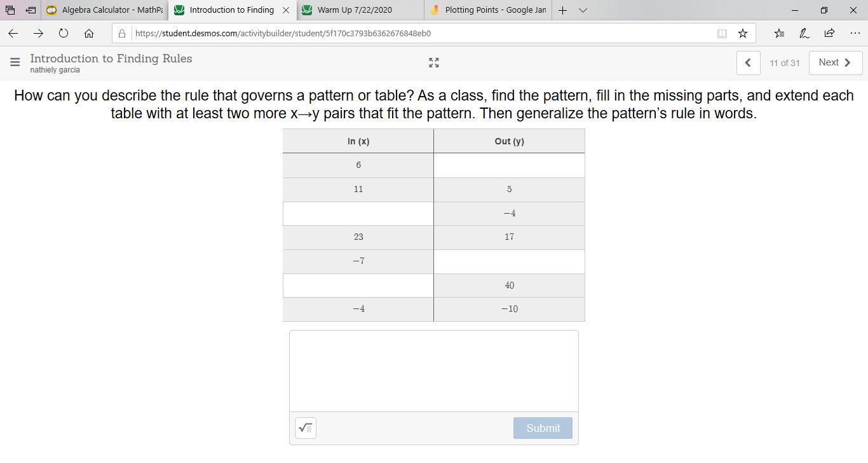Go to the previous activity screen
868x463 pixels.
coord(748,62)
